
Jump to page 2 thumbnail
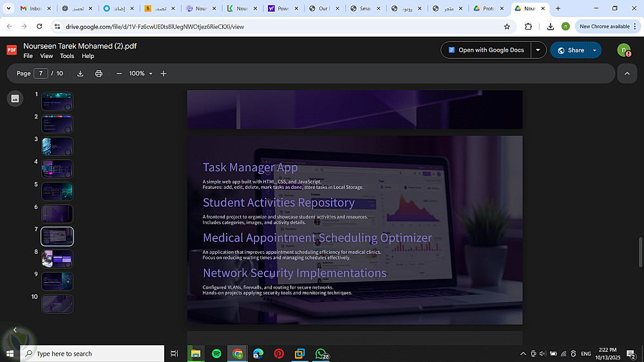(57, 124)
